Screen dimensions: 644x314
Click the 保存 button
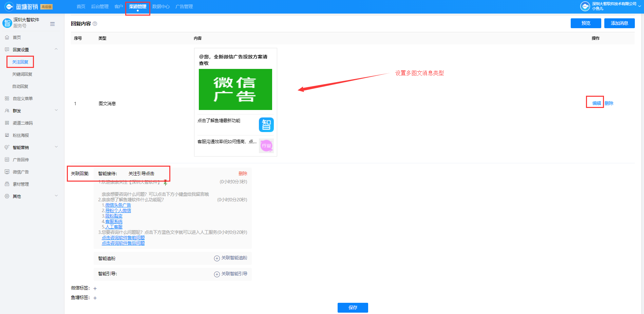[x=353, y=308]
